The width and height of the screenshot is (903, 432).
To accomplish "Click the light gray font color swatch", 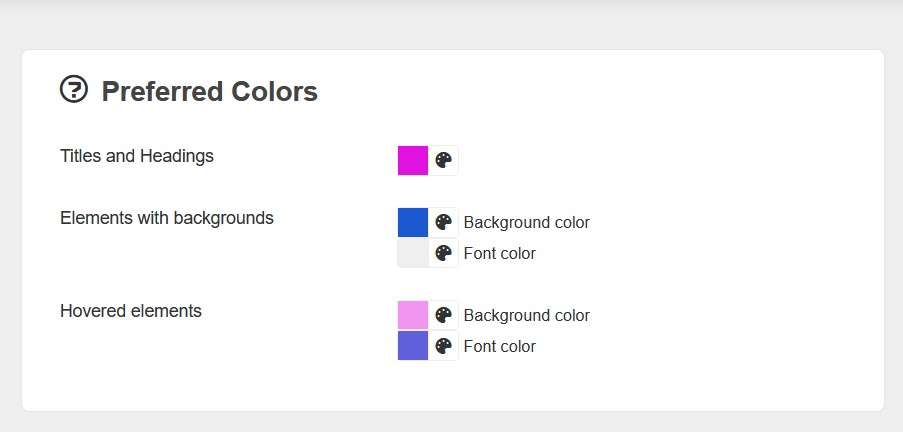I will [x=413, y=253].
